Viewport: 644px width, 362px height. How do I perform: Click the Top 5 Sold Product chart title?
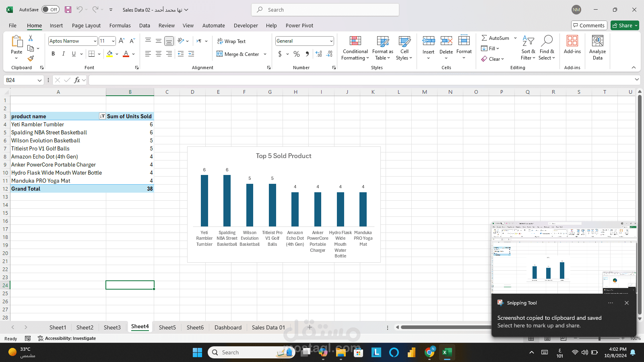(284, 156)
